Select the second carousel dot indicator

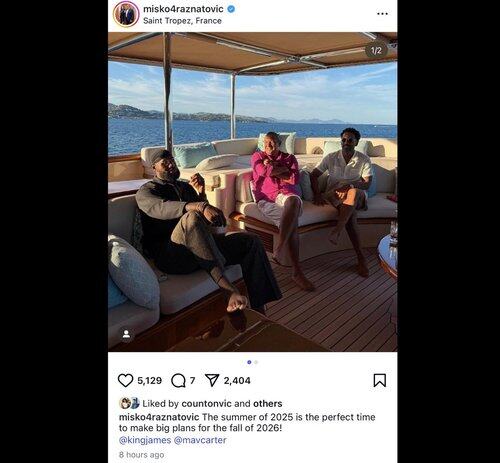[256, 362]
